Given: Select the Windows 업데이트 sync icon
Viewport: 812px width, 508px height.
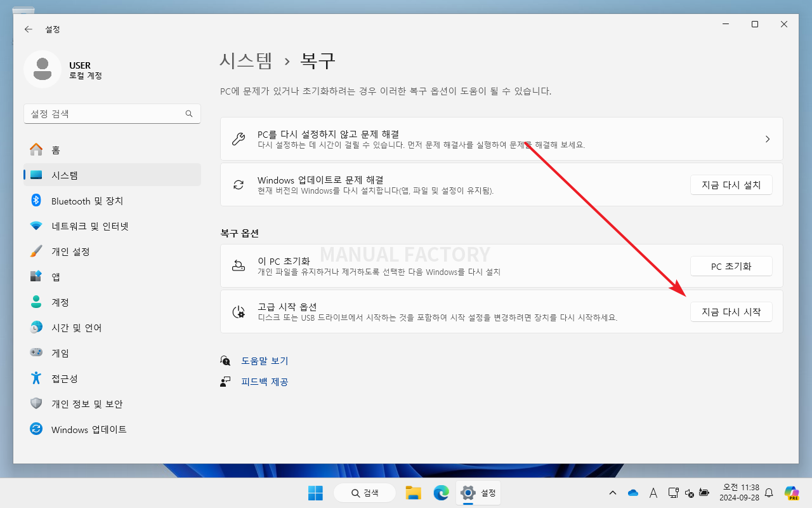Looking at the screenshot, I should click(x=36, y=429).
